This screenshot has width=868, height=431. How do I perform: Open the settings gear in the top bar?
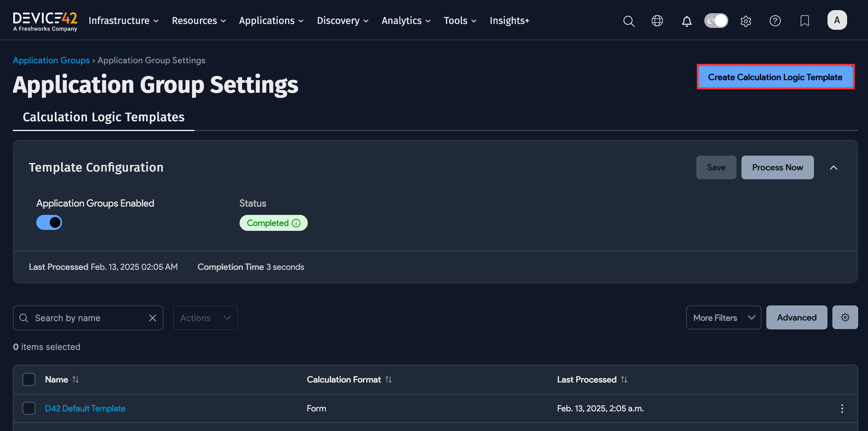tap(746, 21)
